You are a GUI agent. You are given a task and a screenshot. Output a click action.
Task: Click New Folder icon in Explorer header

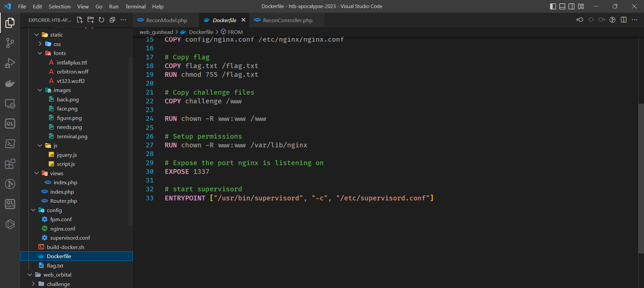[x=91, y=20]
